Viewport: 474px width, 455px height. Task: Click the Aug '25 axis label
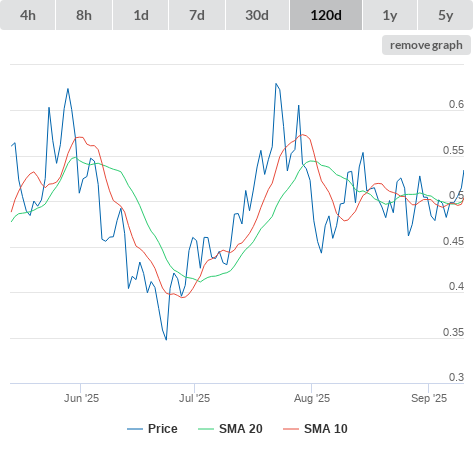tap(312, 398)
